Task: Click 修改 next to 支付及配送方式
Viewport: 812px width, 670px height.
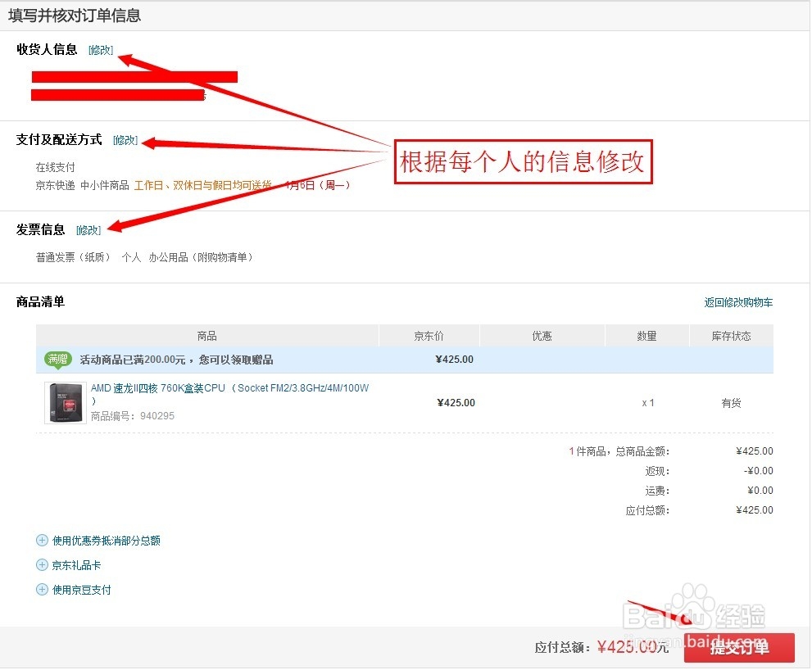Action: coord(125,140)
